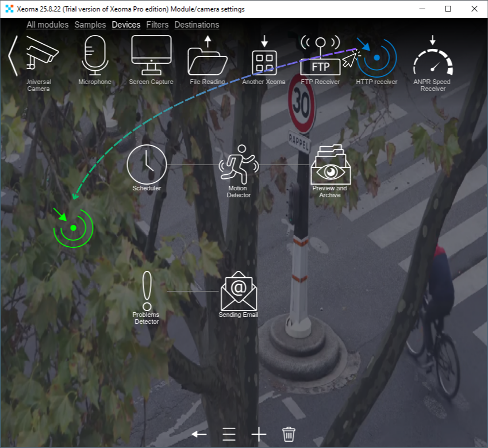Open the Destinations category
Image resolution: width=488 pixels, height=448 pixels.
197,25
